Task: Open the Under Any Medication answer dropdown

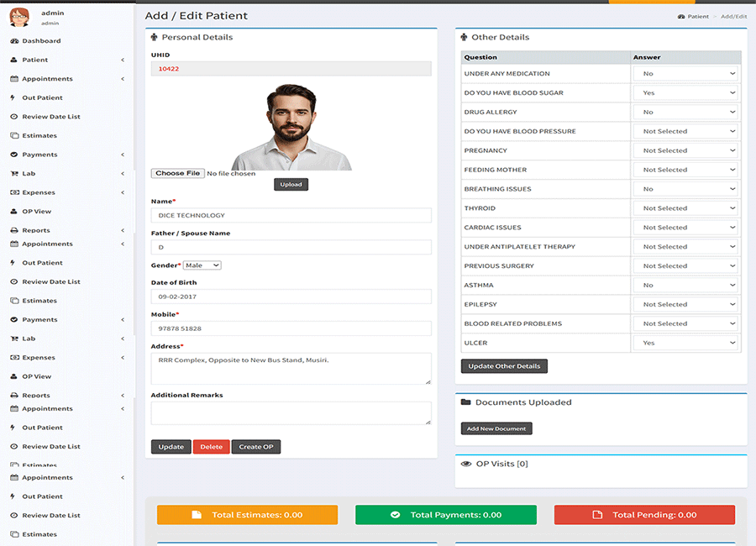Action: pos(686,74)
